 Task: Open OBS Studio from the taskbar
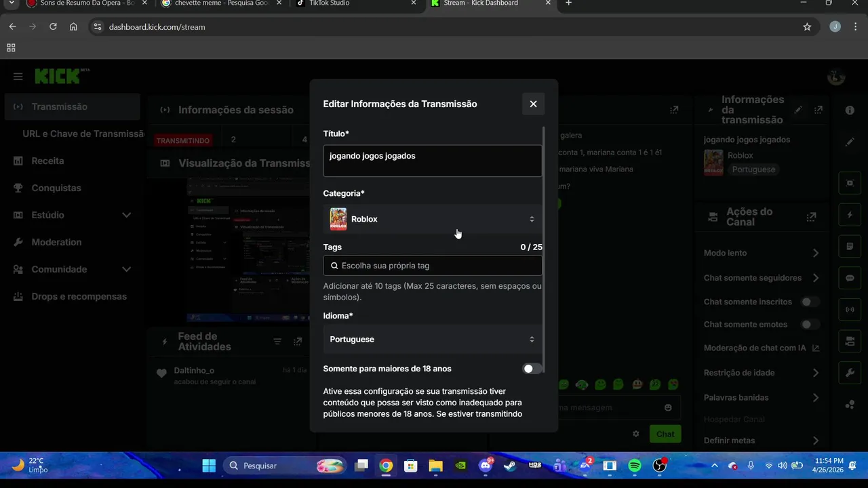659,466
